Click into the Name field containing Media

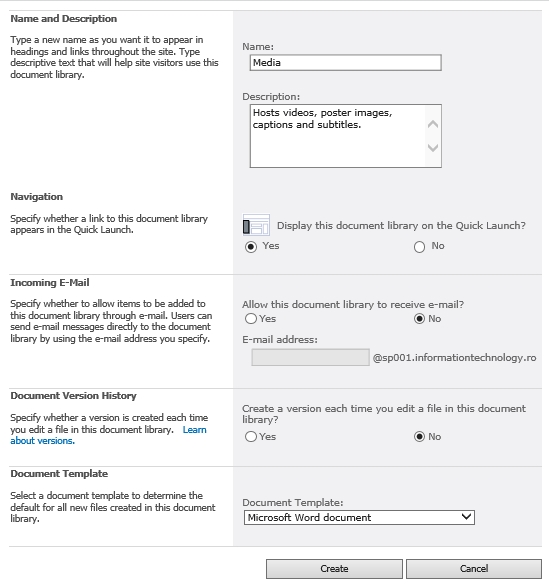(346, 62)
